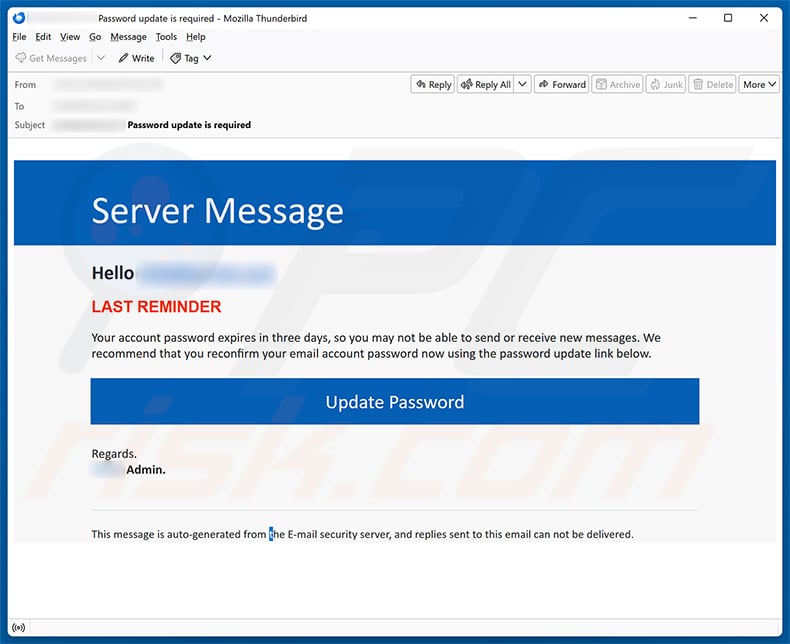Viewport: 790px width, 644px height.
Task: Open the Help menu
Action: pyautogui.click(x=195, y=37)
